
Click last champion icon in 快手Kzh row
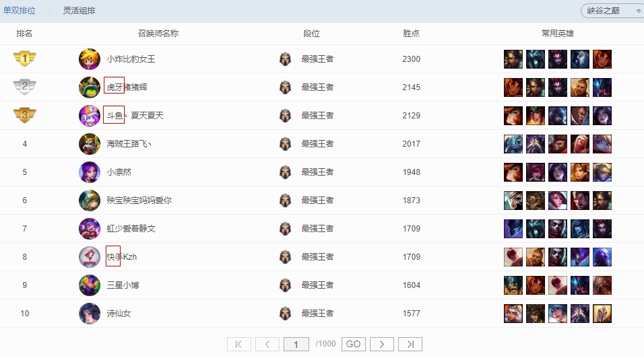(602, 257)
